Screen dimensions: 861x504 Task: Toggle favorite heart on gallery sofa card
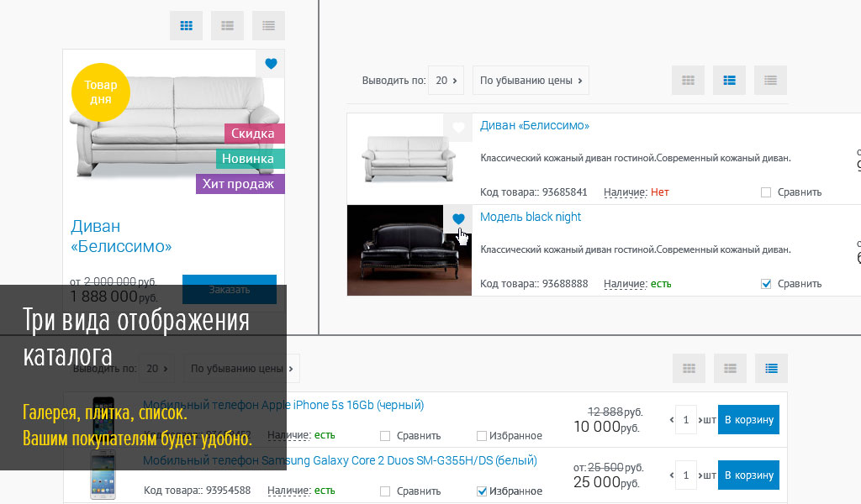tap(271, 64)
